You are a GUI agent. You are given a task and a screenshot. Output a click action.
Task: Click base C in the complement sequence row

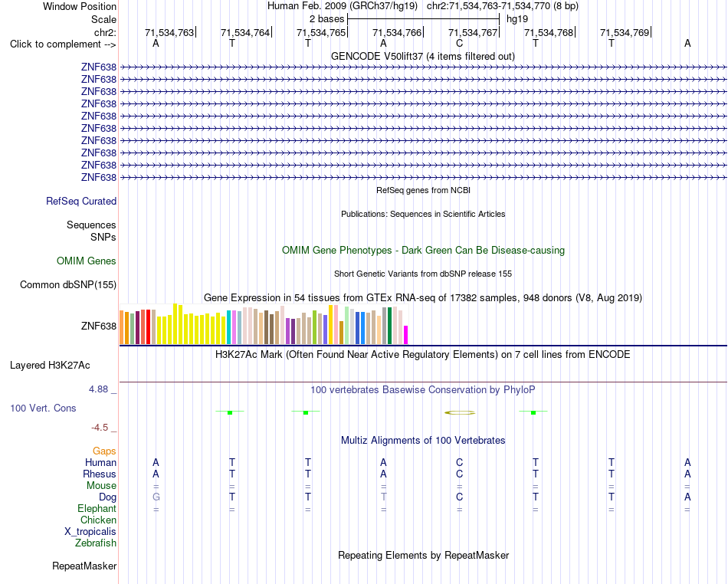click(459, 43)
